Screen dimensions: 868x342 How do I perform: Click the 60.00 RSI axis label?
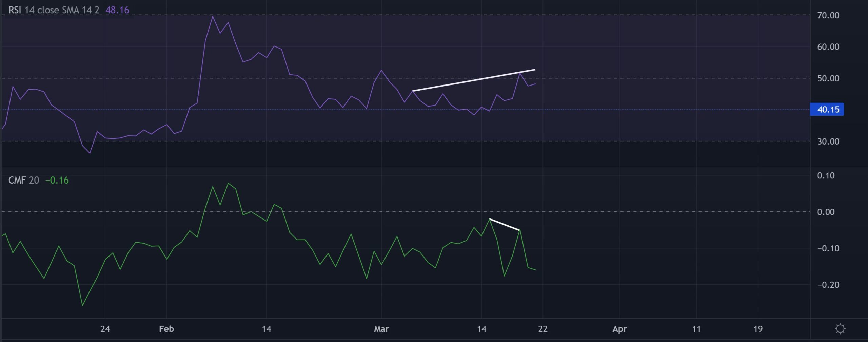(828, 47)
